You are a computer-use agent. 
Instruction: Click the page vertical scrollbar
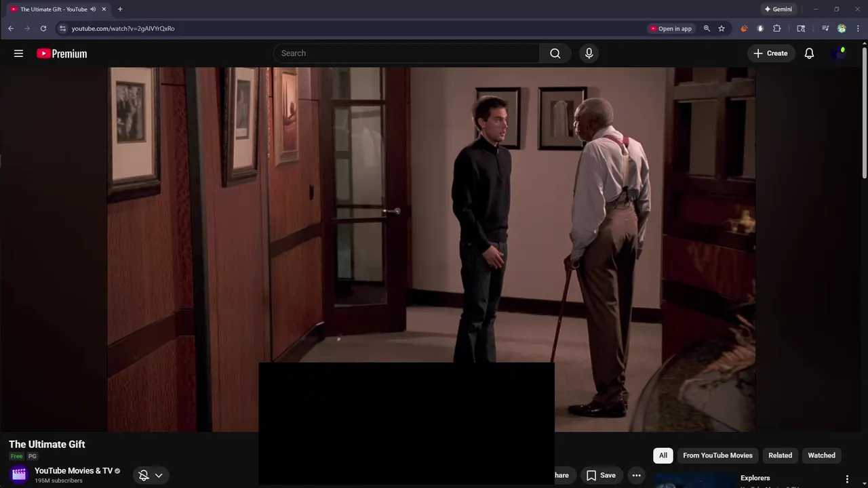tap(864, 112)
